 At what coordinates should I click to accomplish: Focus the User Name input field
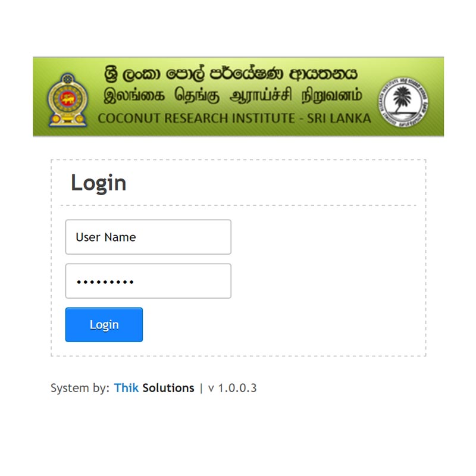(148, 237)
